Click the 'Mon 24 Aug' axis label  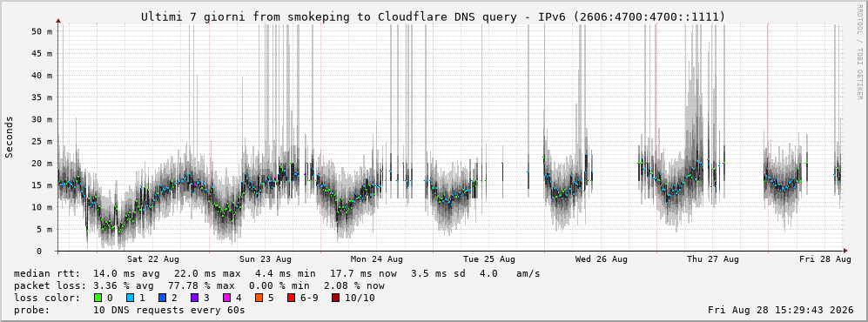(x=376, y=259)
